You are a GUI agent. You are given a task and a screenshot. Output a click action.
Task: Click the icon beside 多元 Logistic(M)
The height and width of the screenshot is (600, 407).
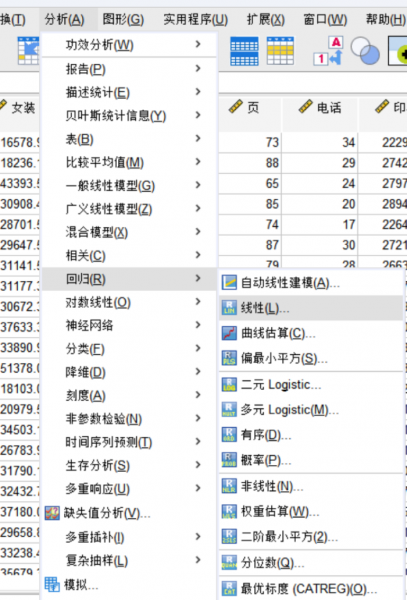[229, 410]
